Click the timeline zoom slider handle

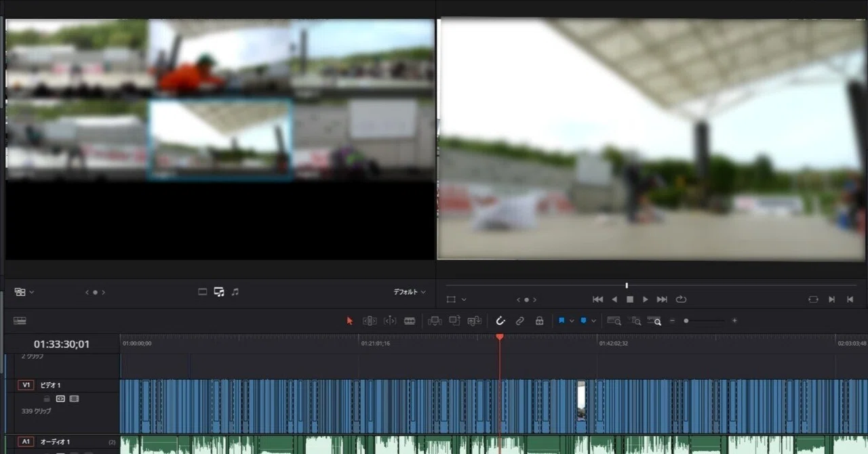point(686,321)
